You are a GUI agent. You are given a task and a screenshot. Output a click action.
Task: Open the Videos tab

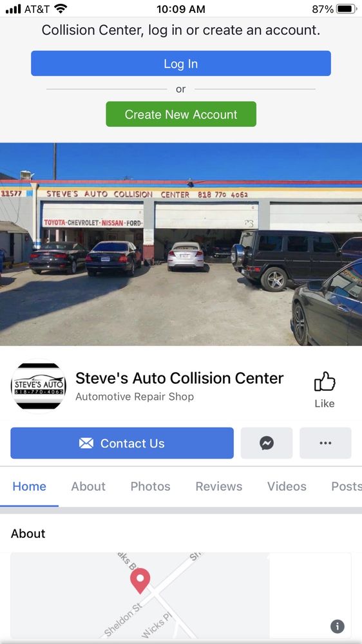[287, 486]
